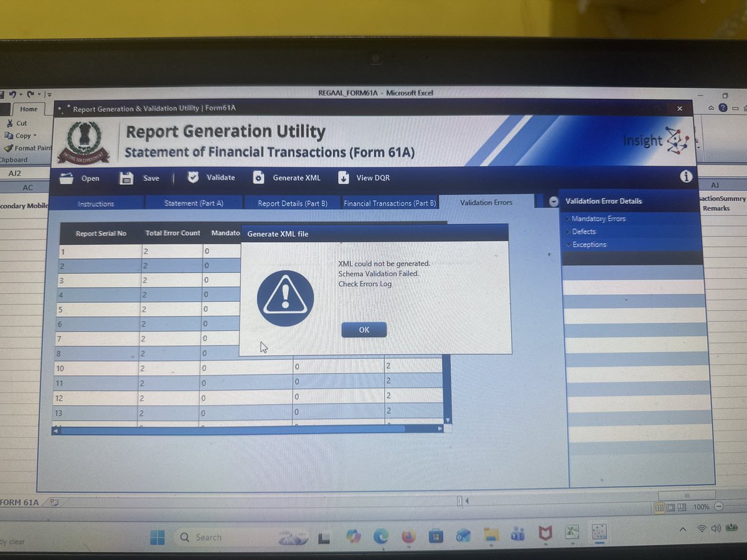Open a file using the Open folder icon
747x560 pixels.
click(67, 178)
